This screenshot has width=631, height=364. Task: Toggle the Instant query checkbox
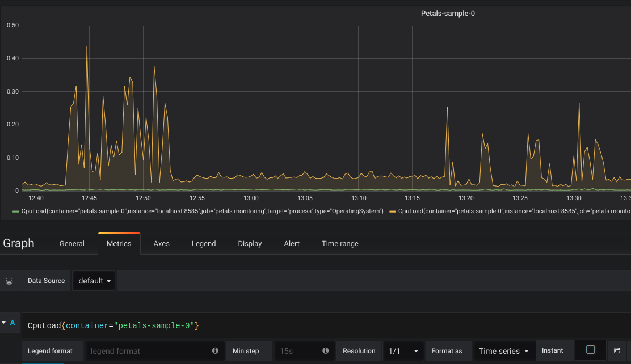[x=590, y=350]
